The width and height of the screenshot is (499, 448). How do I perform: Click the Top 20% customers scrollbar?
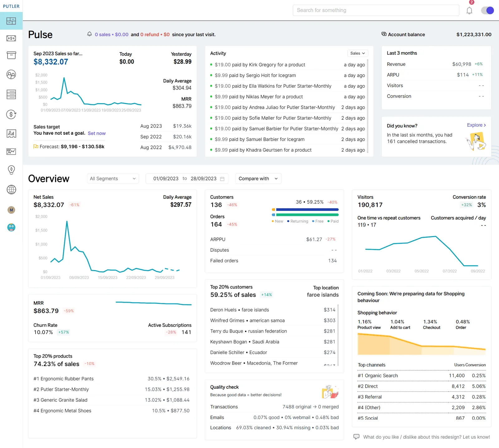click(x=338, y=335)
